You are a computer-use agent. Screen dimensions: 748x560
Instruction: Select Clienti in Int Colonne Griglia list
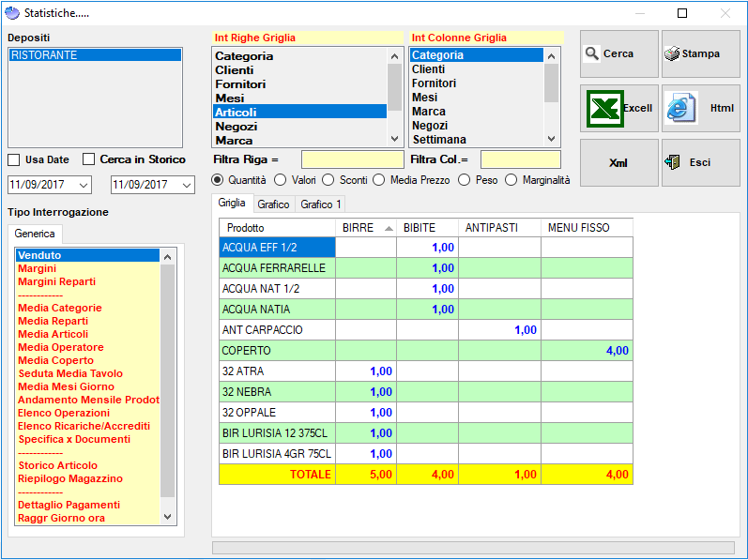click(476, 69)
